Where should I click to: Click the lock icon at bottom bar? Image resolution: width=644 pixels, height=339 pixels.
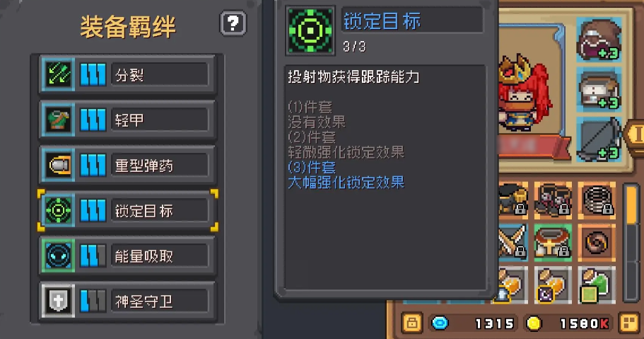[x=412, y=323]
